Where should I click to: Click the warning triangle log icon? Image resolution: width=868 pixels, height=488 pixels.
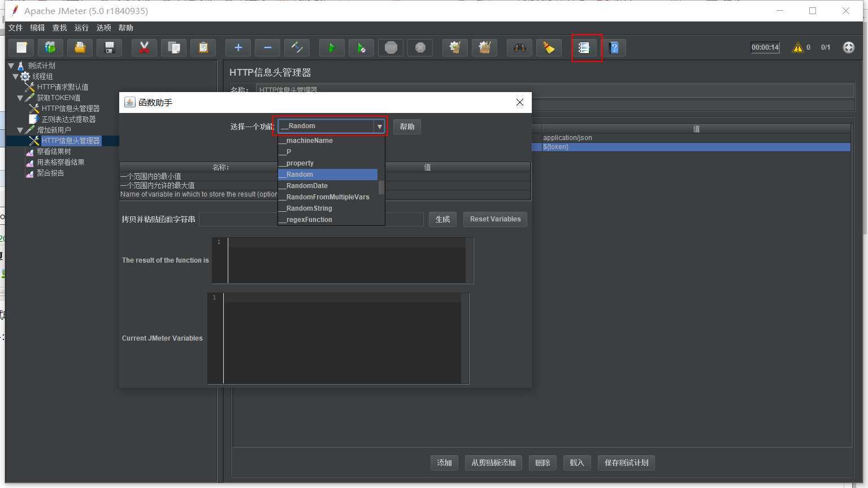798,47
